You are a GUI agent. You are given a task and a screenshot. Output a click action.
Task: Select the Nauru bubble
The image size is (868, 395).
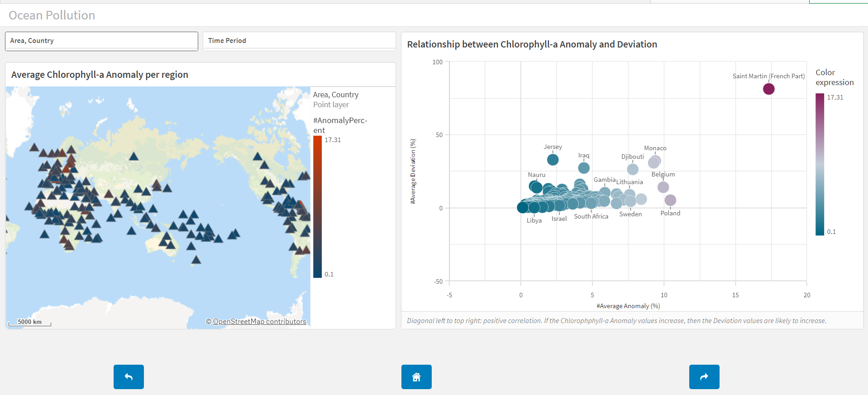coord(536,186)
